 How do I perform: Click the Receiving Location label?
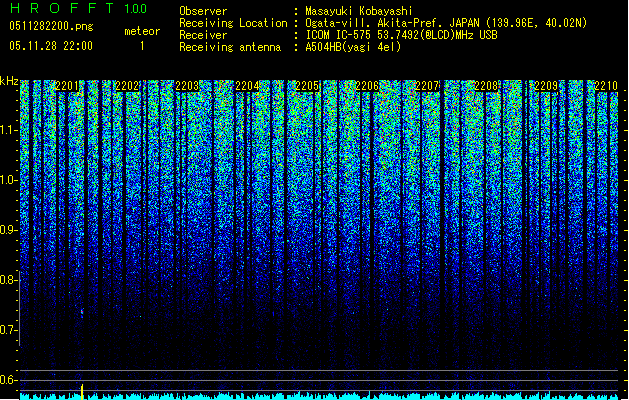click(233, 23)
